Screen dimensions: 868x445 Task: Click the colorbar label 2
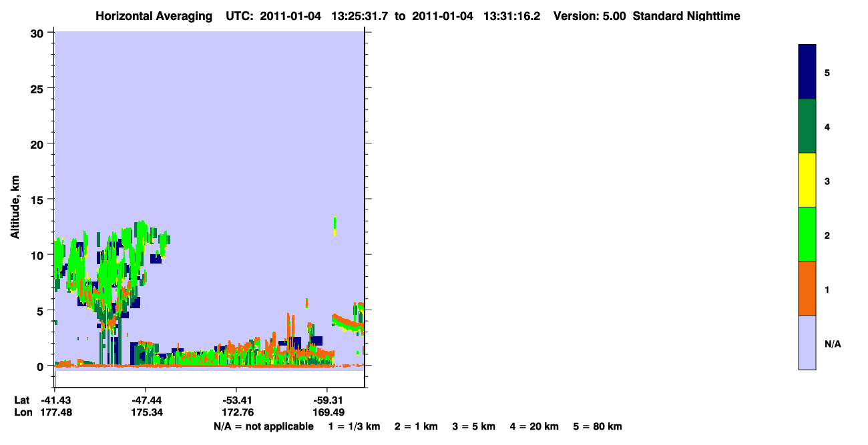pyautogui.click(x=827, y=236)
